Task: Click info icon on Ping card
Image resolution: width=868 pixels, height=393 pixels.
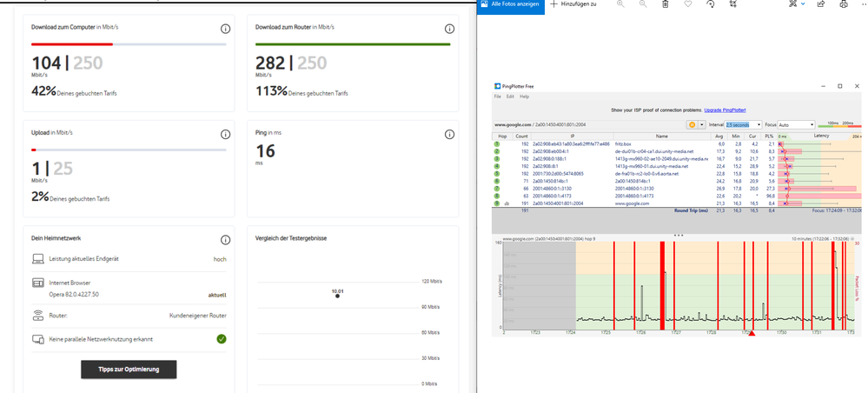Action: coord(449,134)
